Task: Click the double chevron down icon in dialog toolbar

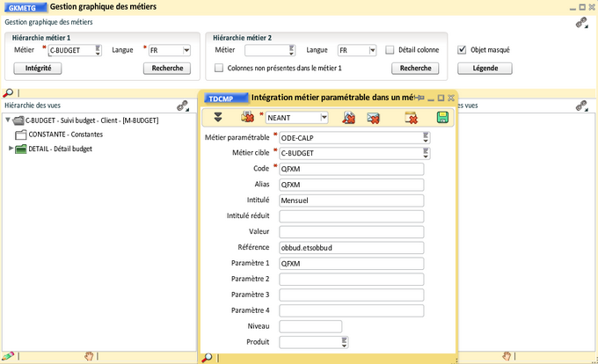Action: [218, 117]
